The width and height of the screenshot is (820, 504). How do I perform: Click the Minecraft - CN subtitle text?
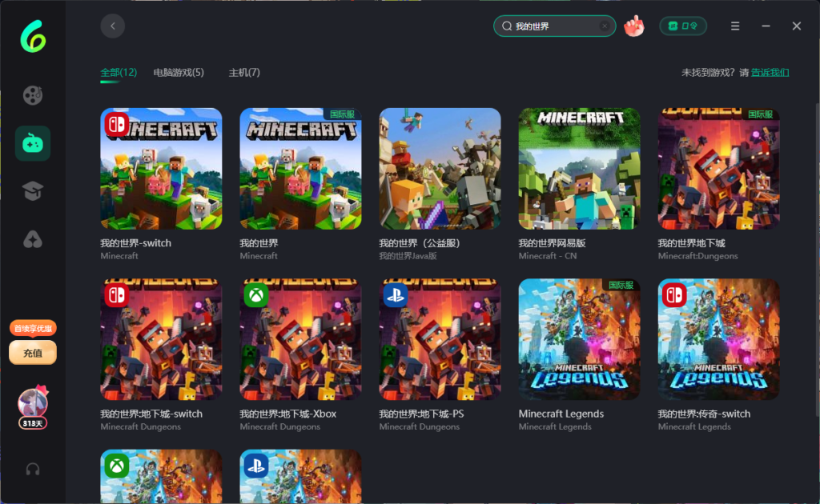(548, 256)
